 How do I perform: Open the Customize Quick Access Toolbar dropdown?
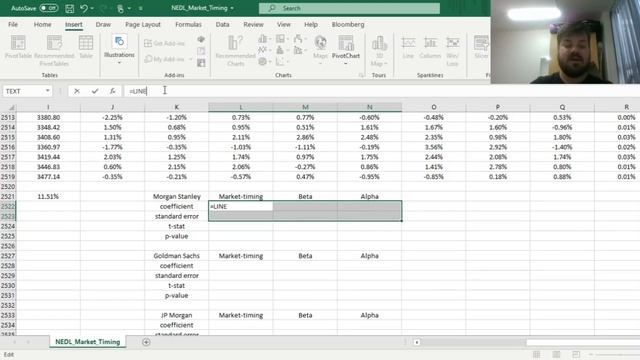(x=141, y=8)
